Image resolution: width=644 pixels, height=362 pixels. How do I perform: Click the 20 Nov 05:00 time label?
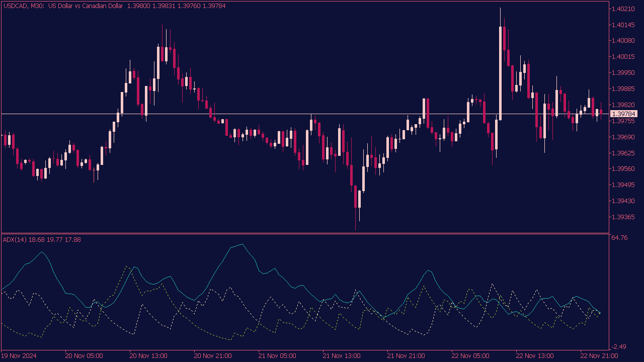(84, 355)
